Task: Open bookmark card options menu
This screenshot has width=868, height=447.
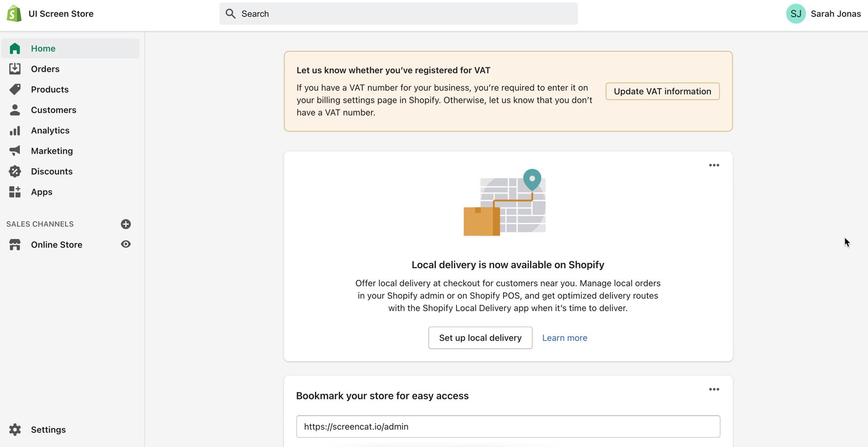Action: tap(714, 389)
